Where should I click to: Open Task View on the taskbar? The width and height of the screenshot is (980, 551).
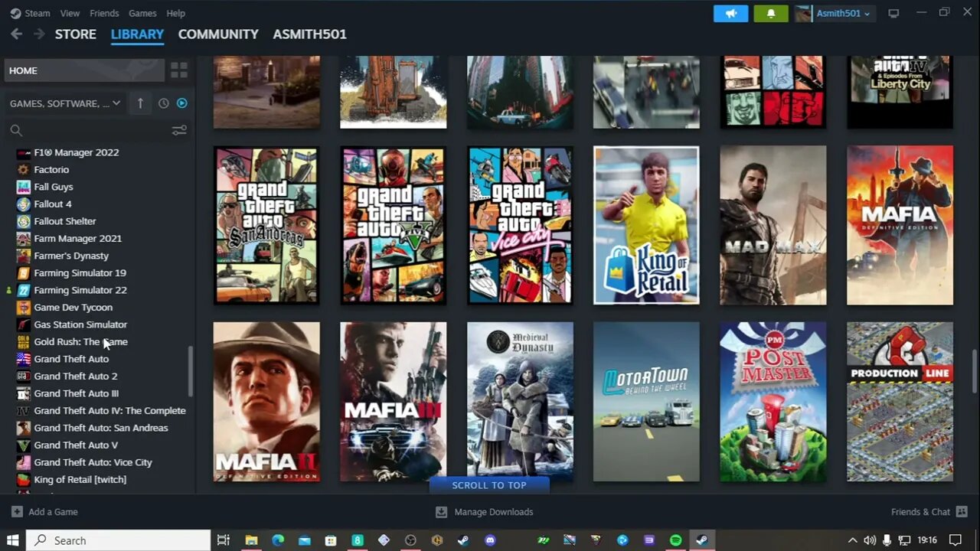point(224,540)
